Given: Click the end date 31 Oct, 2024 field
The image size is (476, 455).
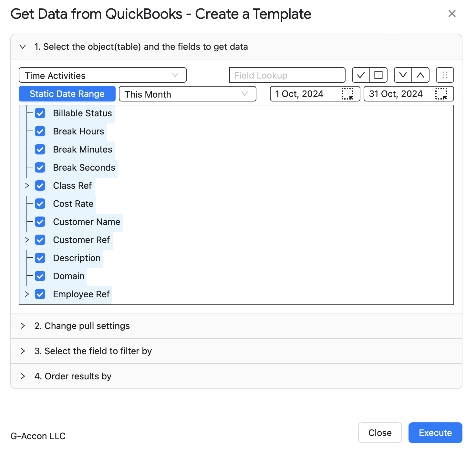Looking at the screenshot, I should 409,94.
